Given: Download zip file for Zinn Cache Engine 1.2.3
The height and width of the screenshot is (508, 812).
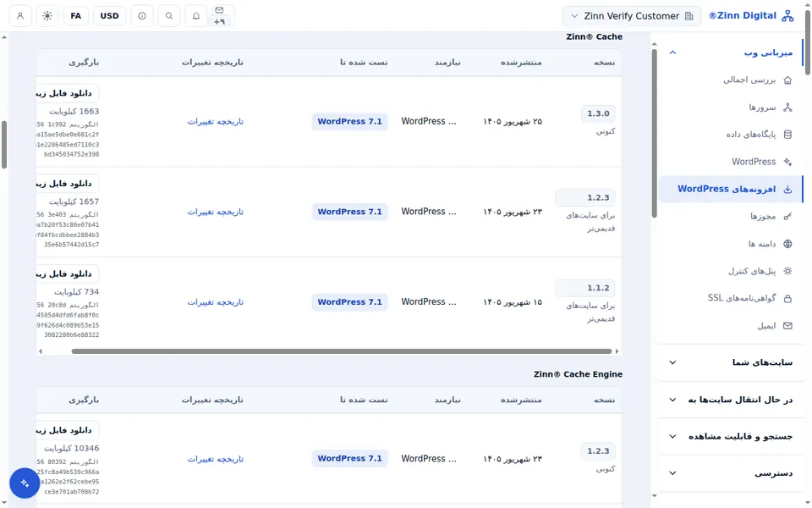Looking at the screenshot, I should click(68, 430).
